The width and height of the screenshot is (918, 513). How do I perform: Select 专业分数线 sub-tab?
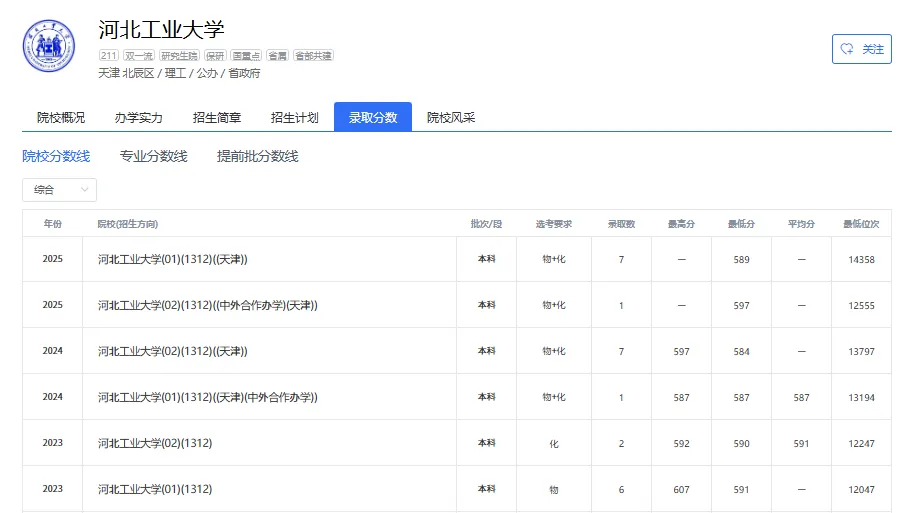(153, 156)
